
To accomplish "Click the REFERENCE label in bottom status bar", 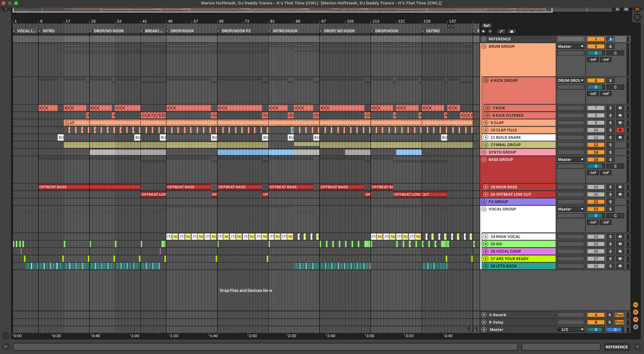I will [x=616, y=347].
